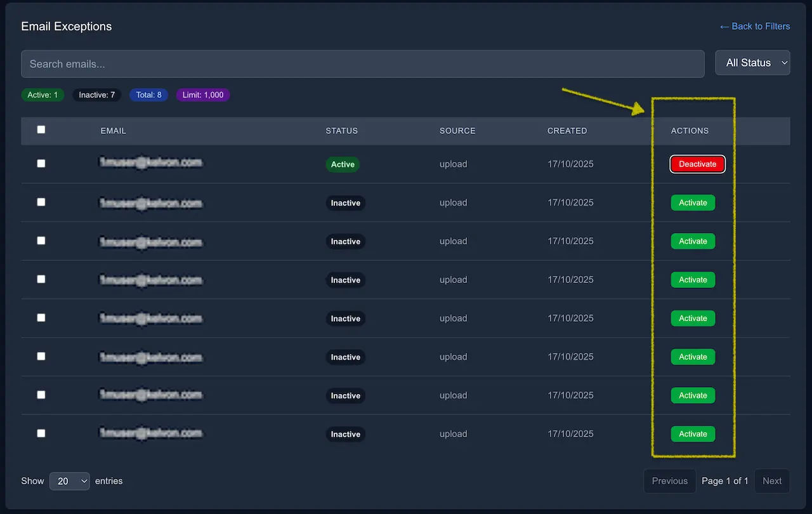Screen dimensions: 812x514
Task: Follow the 'Back to Filters' link
Action: click(x=754, y=26)
